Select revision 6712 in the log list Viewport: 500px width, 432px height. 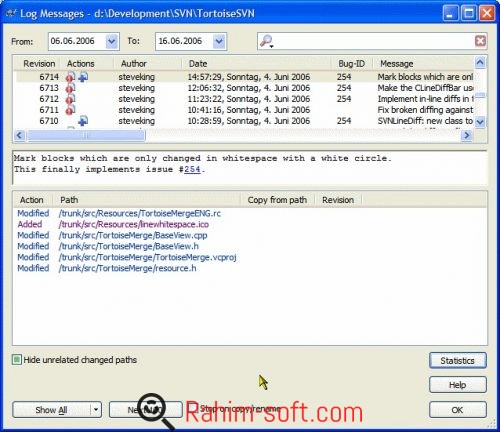[x=245, y=99]
